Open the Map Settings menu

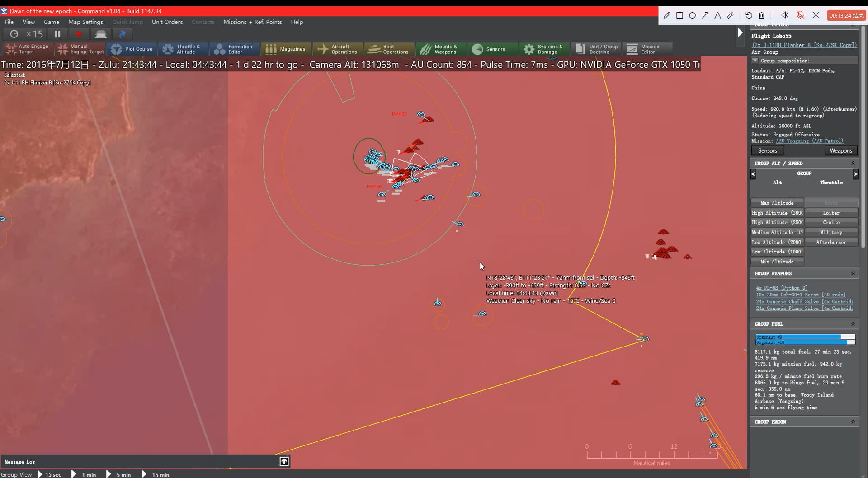coord(85,22)
